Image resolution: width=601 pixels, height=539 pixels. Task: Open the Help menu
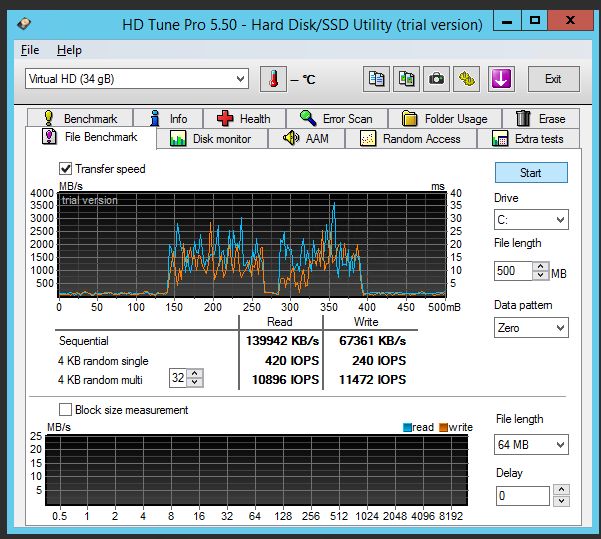click(x=69, y=50)
